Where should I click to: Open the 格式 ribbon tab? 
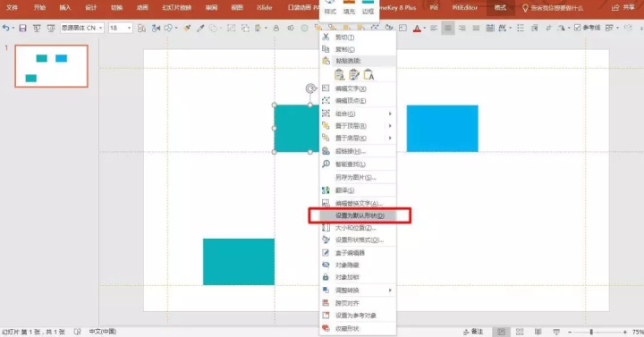[500, 8]
